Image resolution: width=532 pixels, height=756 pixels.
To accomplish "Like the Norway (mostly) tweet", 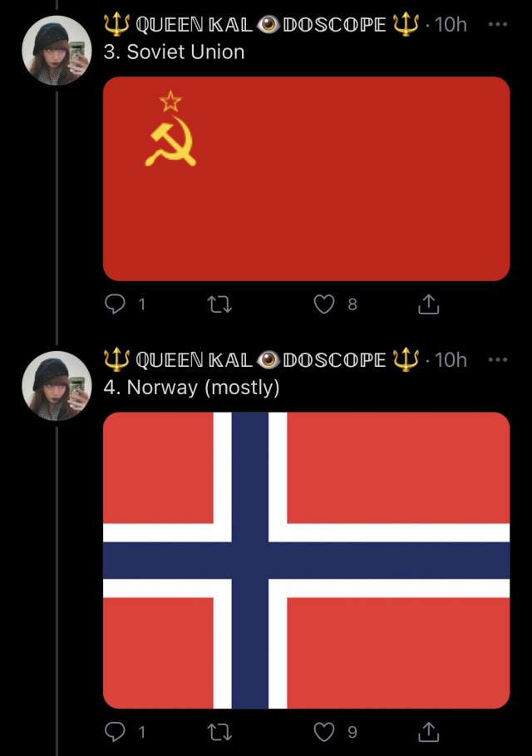I will click(324, 732).
